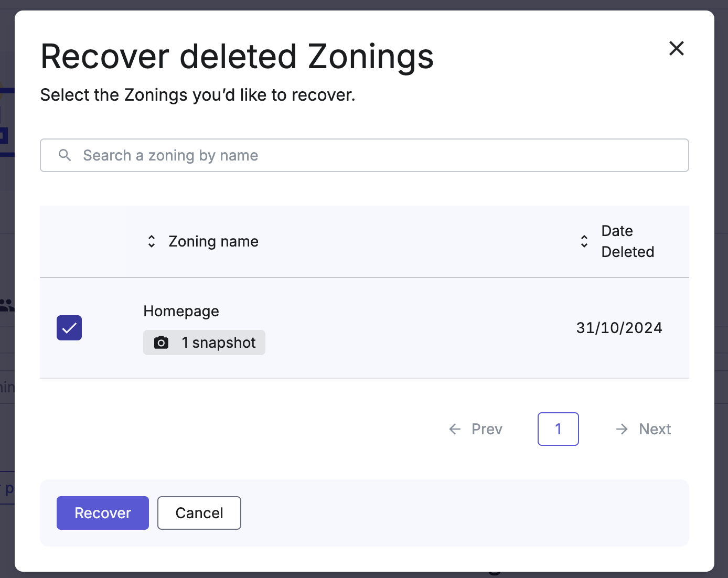
Task: Click the 1 snapshot badge
Action: pos(204,342)
